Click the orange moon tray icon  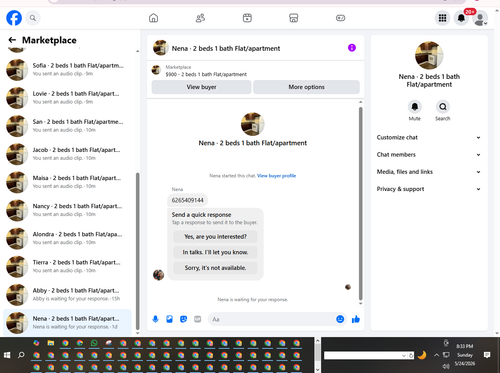(x=422, y=355)
